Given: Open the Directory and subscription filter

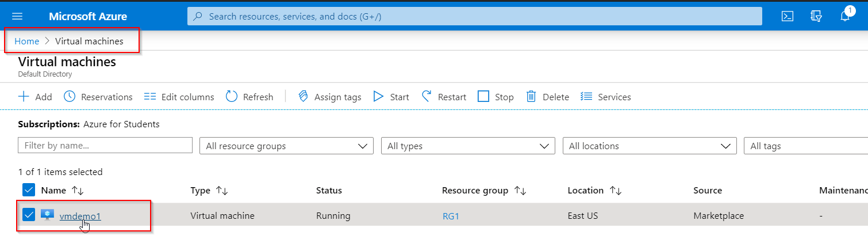Looking at the screenshot, I should click(x=816, y=17).
